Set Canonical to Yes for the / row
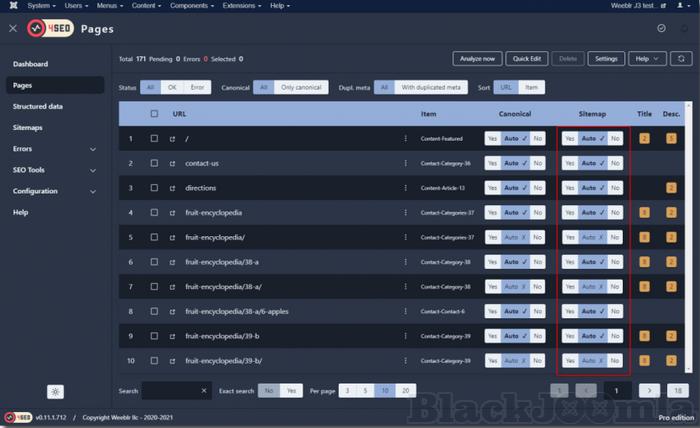Viewport: 700px width, 428px height. (492, 139)
